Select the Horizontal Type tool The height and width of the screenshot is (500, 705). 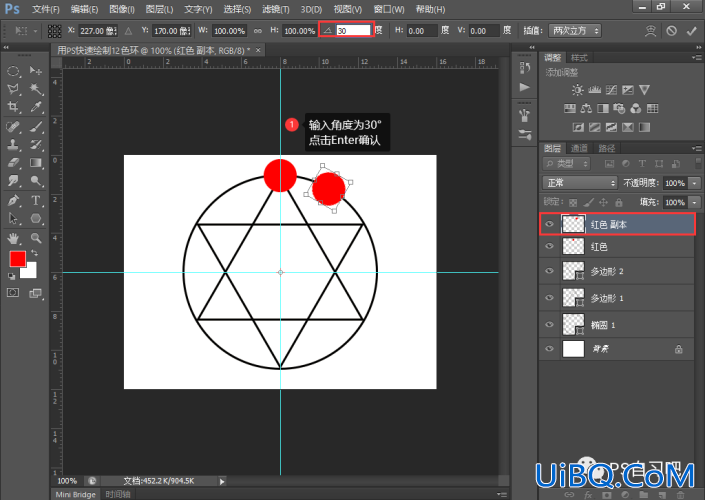point(36,200)
